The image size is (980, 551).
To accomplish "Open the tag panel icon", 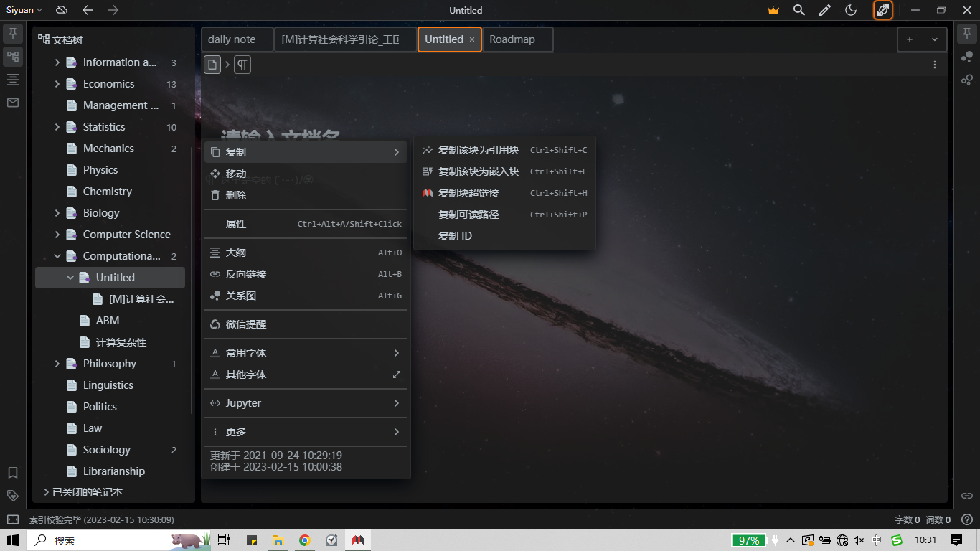I will pyautogui.click(x=12, y=495).
